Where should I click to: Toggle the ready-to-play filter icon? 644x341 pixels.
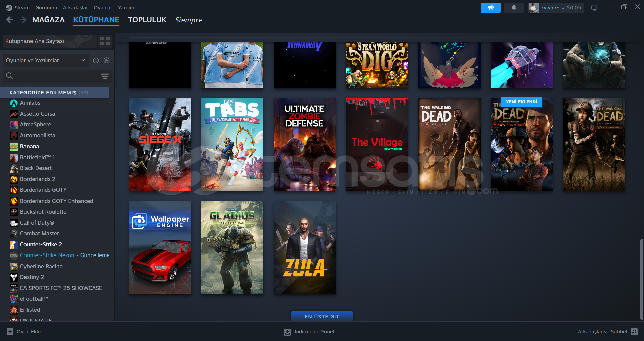click(x=107, y=60)
